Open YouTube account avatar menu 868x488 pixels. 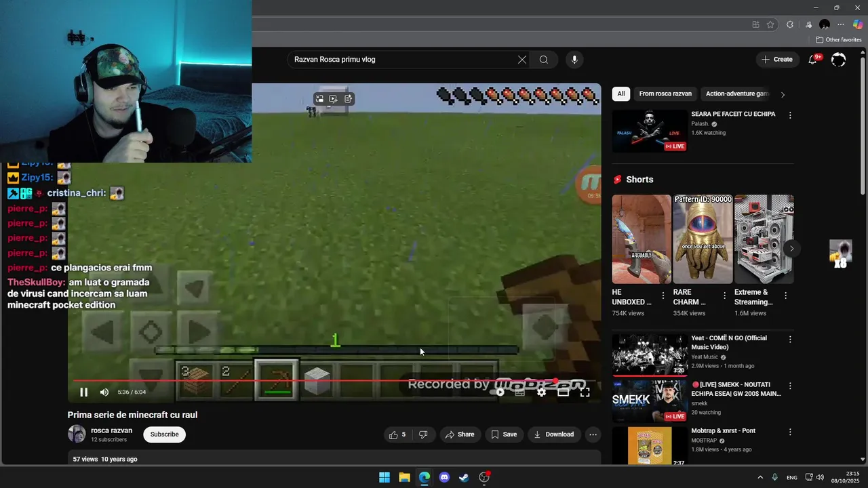click(839, 60)
